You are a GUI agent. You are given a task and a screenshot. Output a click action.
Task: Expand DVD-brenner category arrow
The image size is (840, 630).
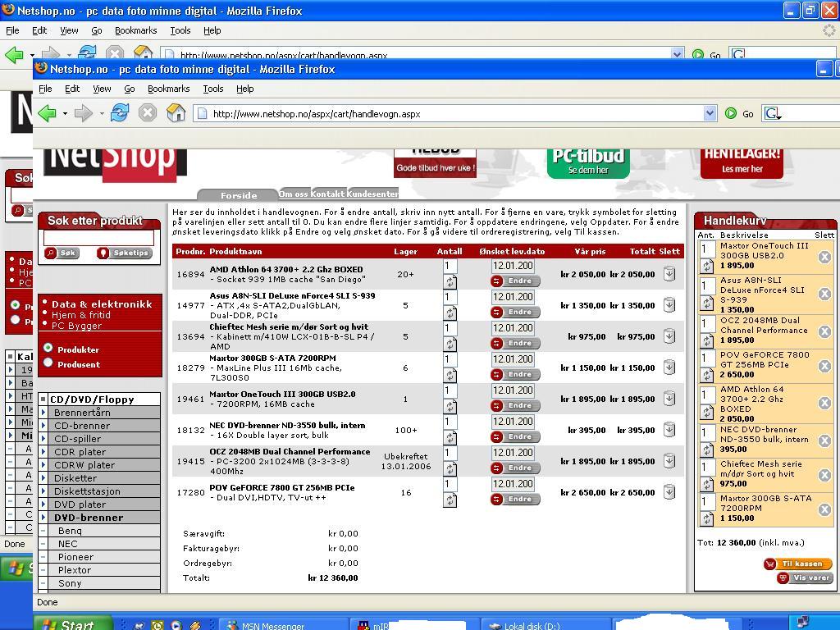coord(43,518)
